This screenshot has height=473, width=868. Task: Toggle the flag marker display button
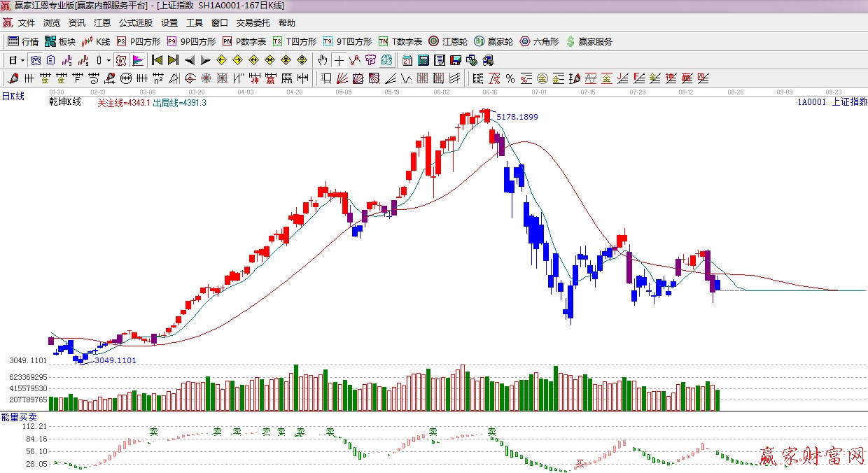coord(138,59)
